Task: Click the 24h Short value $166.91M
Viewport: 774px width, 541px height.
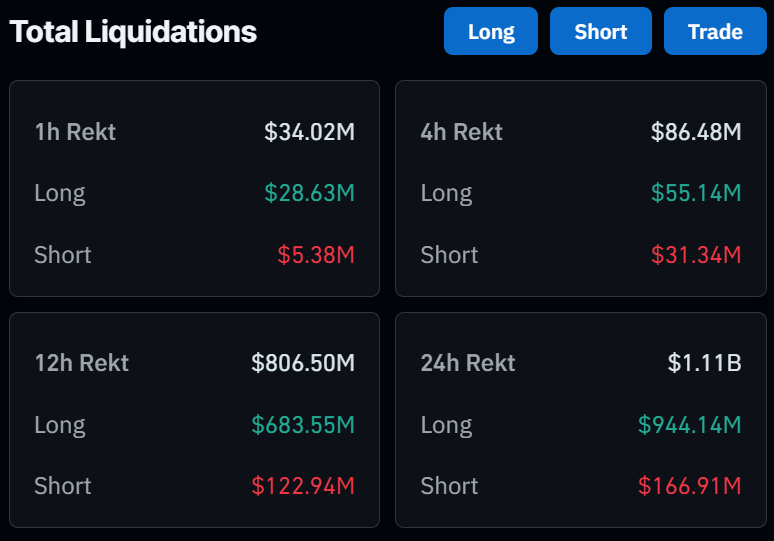Action: coord(690,486)
